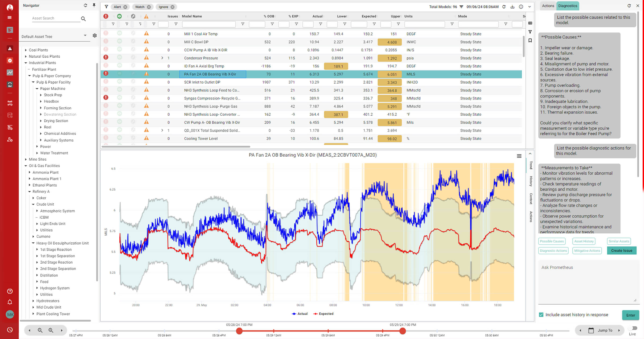Click the Create Issue button

[621, 250]
